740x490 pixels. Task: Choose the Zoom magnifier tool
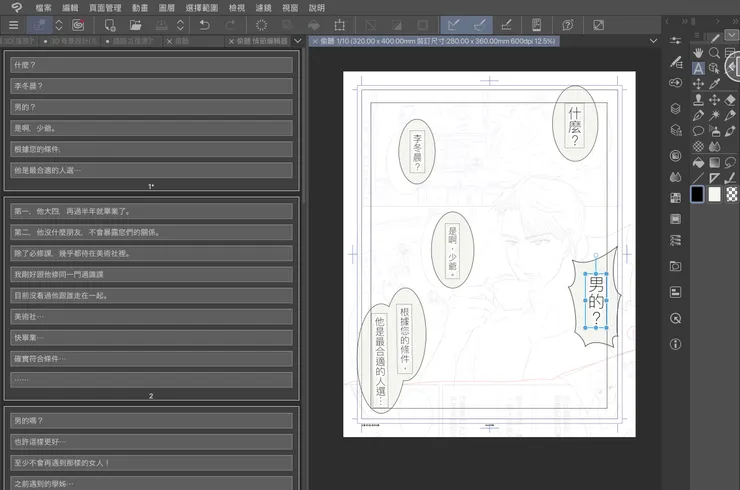pos(715,52)
